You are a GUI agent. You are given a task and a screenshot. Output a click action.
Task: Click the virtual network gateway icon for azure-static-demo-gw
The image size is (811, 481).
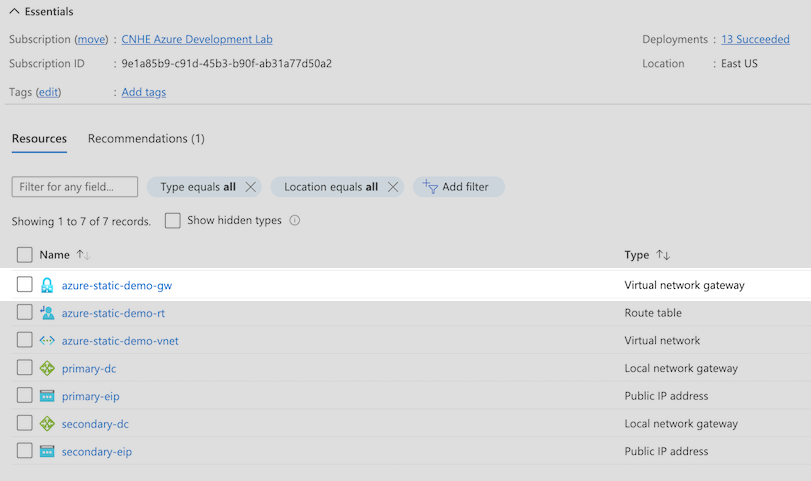(47, 285)
